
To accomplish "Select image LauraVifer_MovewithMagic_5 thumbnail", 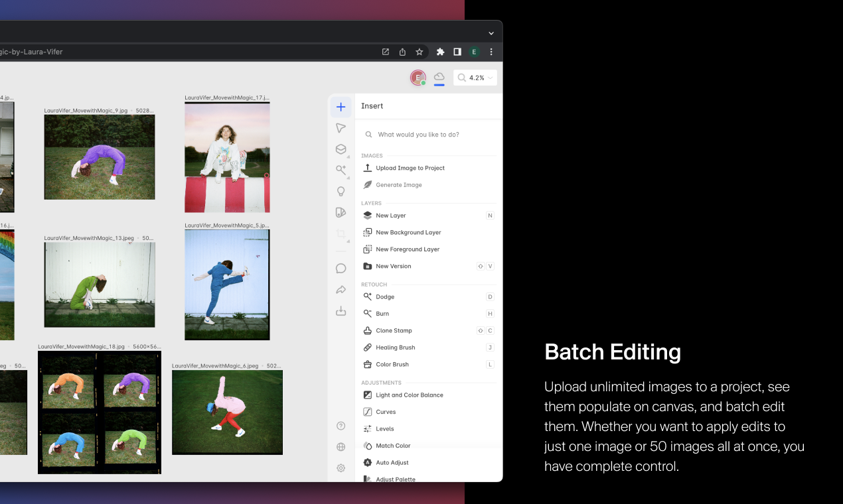I will [227, 284].
